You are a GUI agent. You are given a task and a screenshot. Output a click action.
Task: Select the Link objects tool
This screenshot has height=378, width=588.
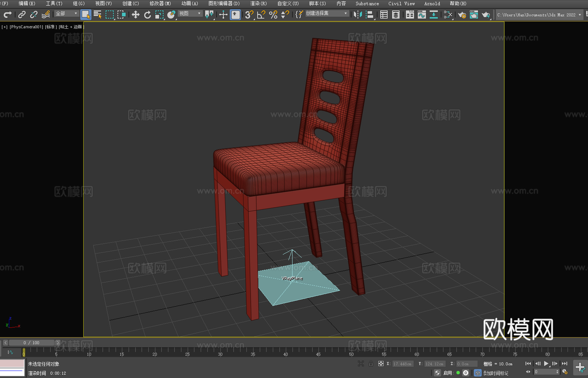coord(22,14)
